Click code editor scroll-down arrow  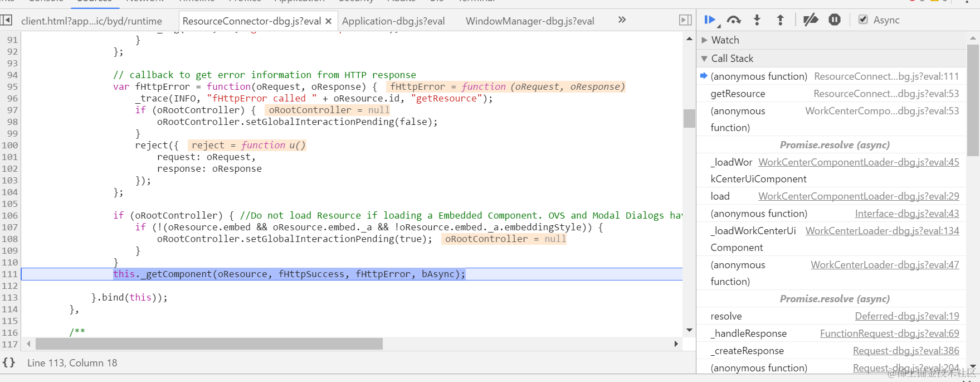click(x=689, y=330)
